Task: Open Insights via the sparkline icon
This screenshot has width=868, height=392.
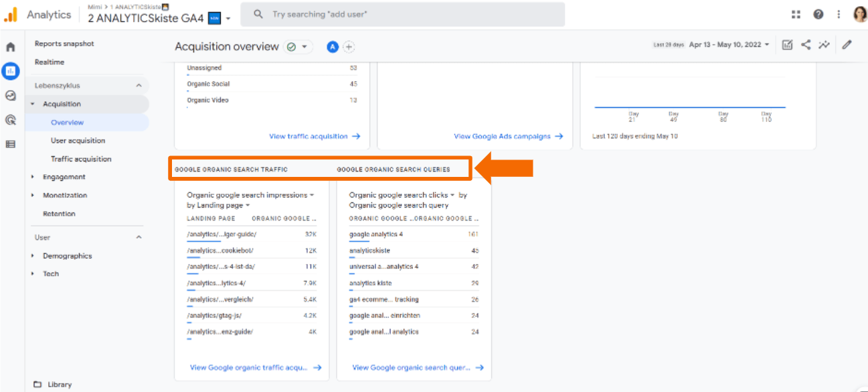Action: 824,44
